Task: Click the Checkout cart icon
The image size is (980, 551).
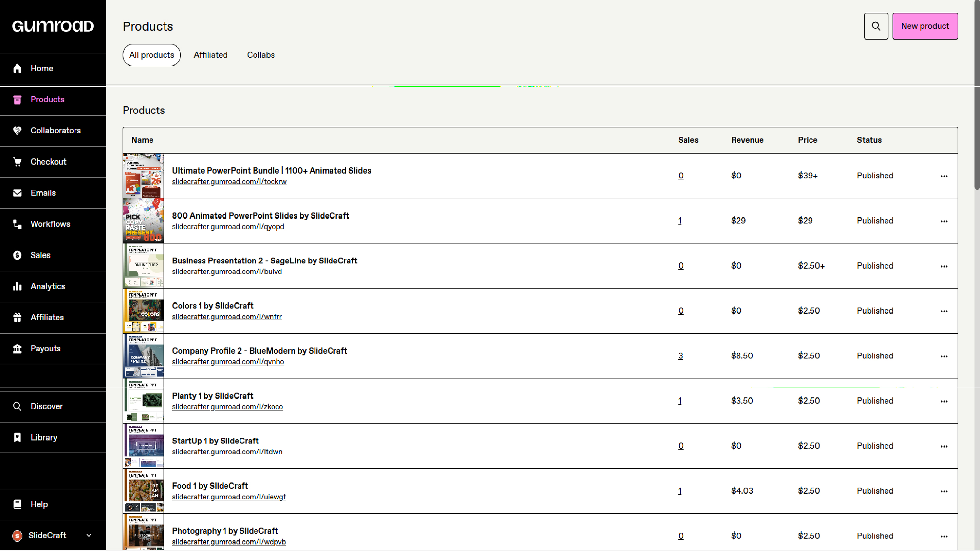Action: (x=17, y=162)
